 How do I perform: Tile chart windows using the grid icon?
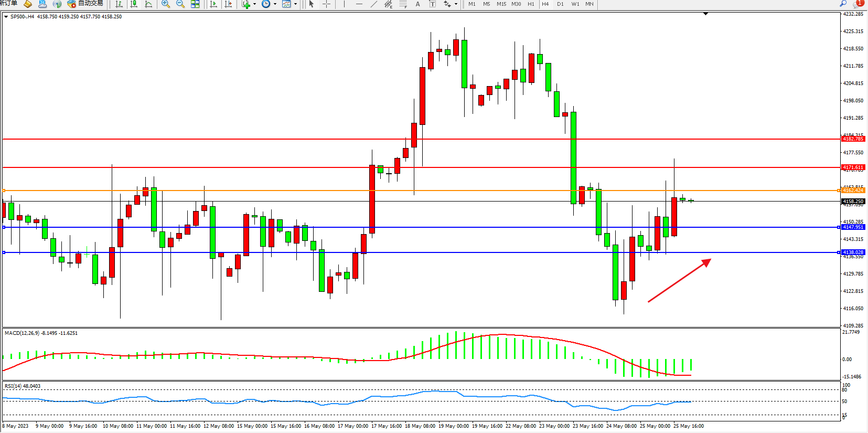(x=195, y=4)
